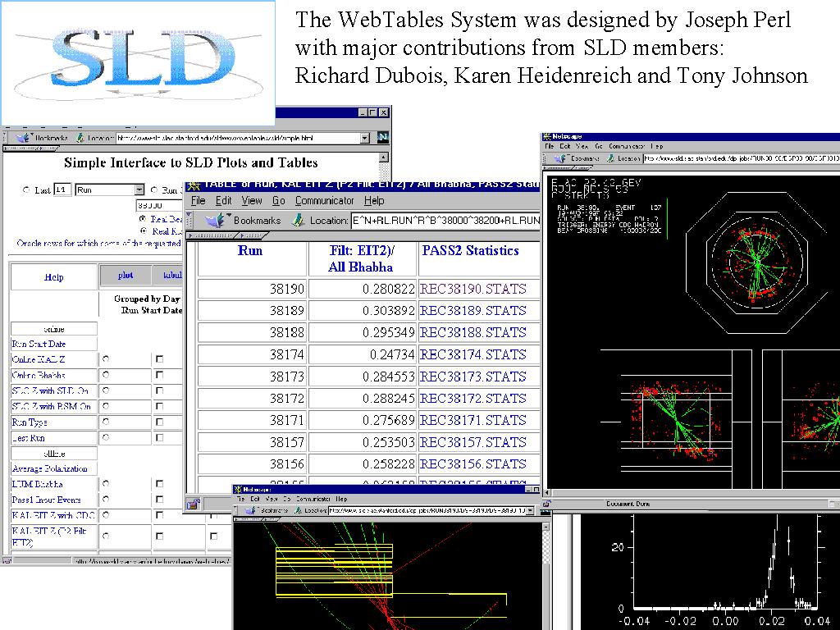
Task: Click the scroll-up arrow of Simple Interface page
Action: point(383,157)
